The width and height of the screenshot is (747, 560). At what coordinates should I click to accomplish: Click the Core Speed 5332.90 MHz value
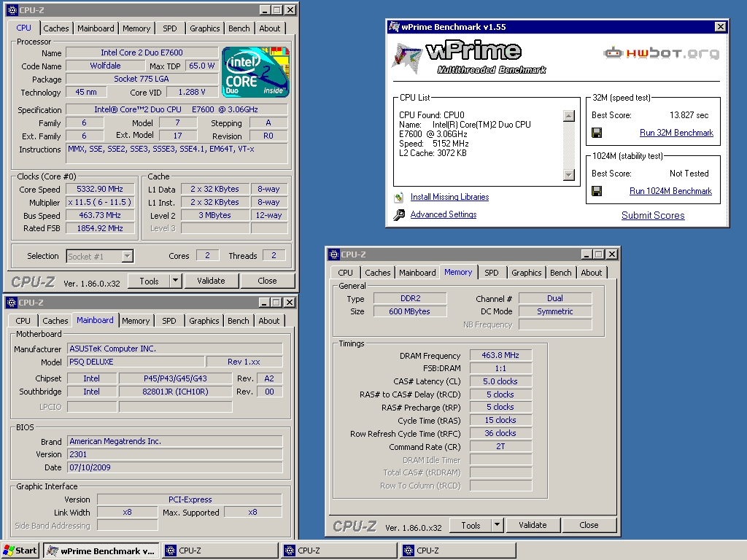point(100,190)
